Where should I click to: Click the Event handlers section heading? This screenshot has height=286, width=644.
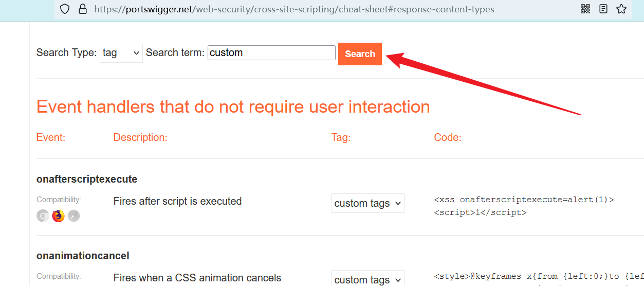pyautogui.click(x=233, y=106)
